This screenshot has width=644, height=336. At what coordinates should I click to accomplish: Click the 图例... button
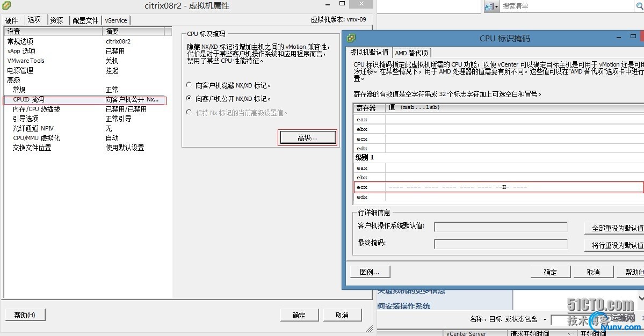[x=370, y=272]
